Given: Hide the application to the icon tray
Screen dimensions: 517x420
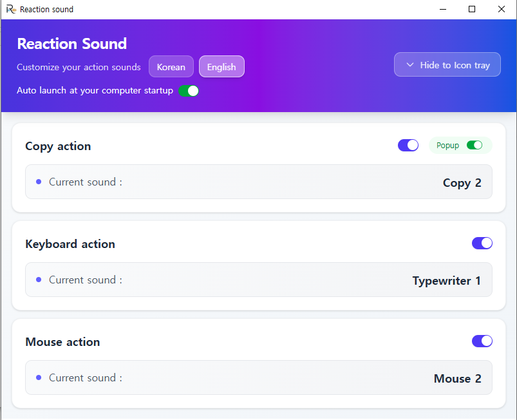Looking at the screenshot, I should click(447, 64).
